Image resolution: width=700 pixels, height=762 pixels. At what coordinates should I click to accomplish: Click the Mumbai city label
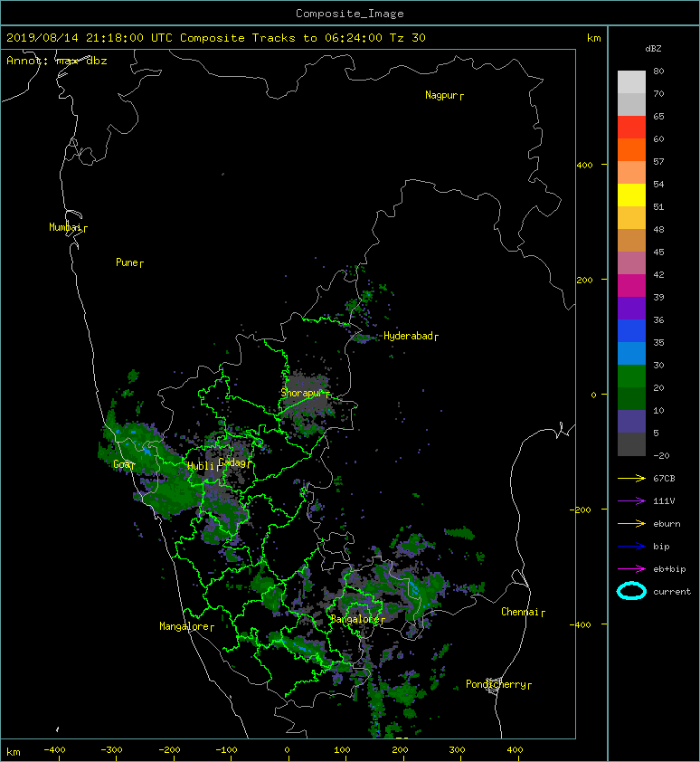(x=64, y=227)
